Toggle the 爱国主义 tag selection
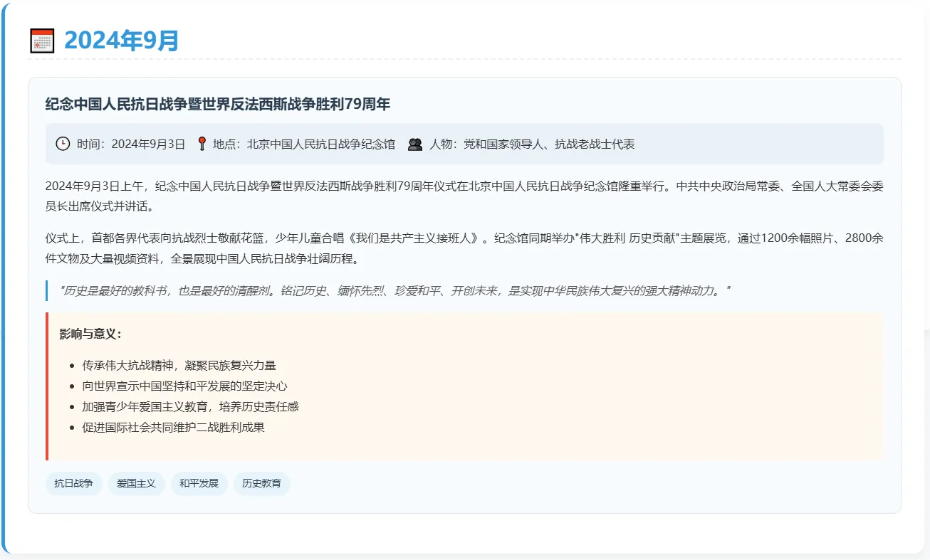The image size is (930, 560). pos(136,483)
